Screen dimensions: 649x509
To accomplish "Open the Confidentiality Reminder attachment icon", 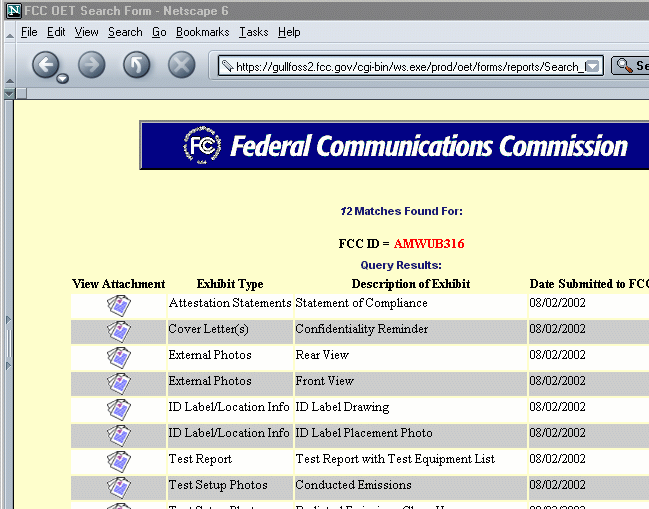I will [119, 330].
